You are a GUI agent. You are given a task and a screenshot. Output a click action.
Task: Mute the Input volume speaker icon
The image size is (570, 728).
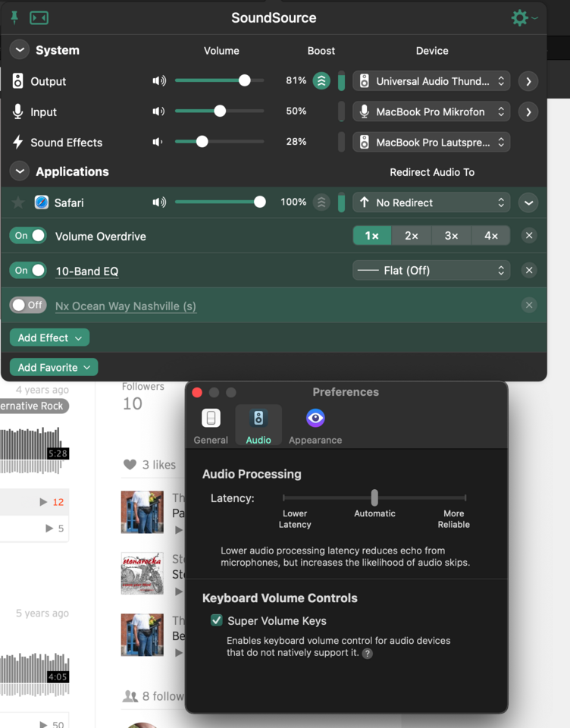pyautogui.click(x=158, y=111)
